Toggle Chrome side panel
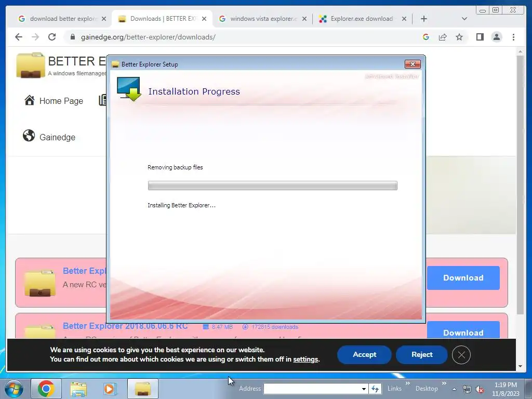Image resolution: width=532 pixels, height=399 pixels. pos(480,37)
